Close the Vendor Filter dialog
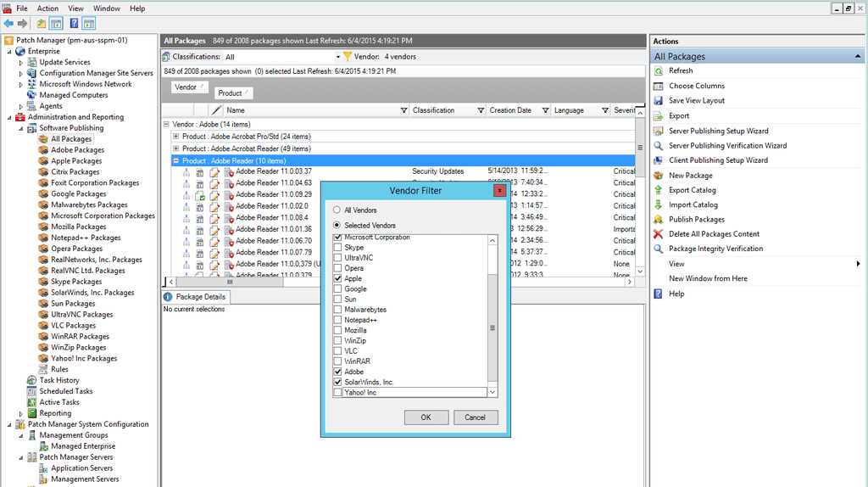The image size is (868, 487). (499, 191)
